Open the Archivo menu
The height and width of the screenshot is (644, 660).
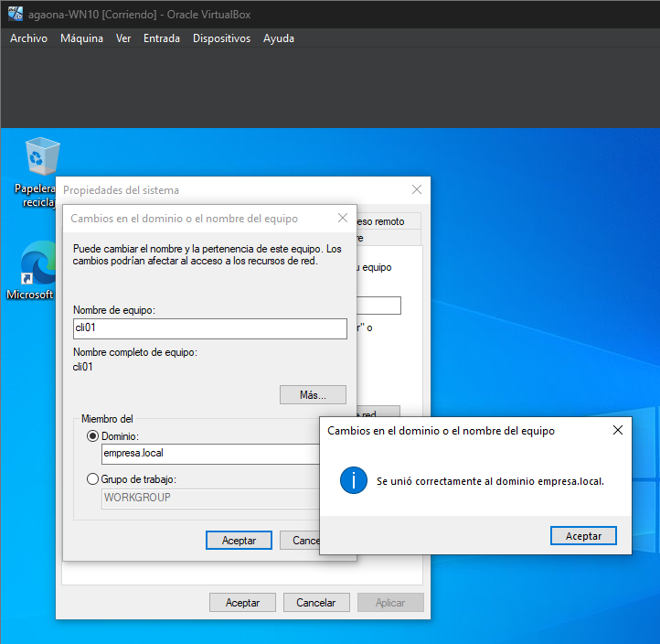click(28, 38)
